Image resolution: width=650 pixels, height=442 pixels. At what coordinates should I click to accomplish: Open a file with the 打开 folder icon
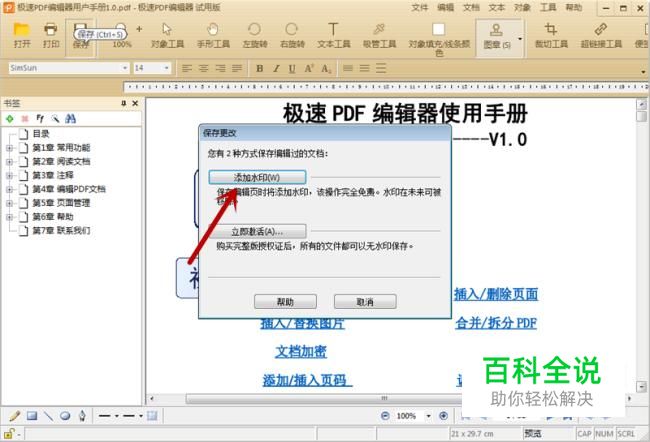pyautogui.click(x=22, y=35)
